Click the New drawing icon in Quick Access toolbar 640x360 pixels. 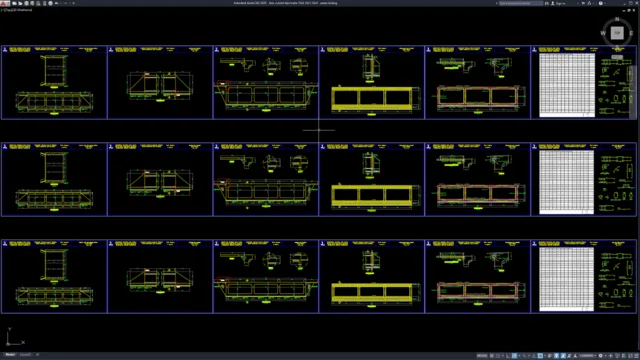pos(14,3)
